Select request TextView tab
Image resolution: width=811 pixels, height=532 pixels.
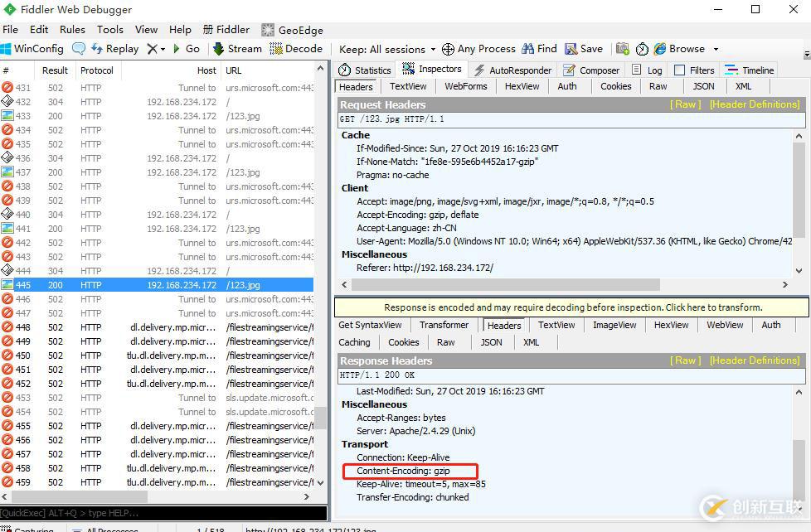point(408,86)
